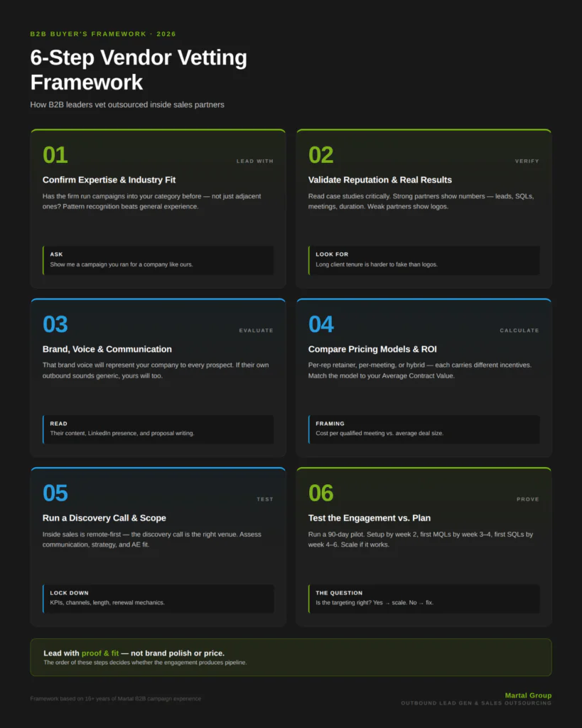Click Run a Discovery Call & Scope heading
The image size is (582, 728).
(104, 518)
